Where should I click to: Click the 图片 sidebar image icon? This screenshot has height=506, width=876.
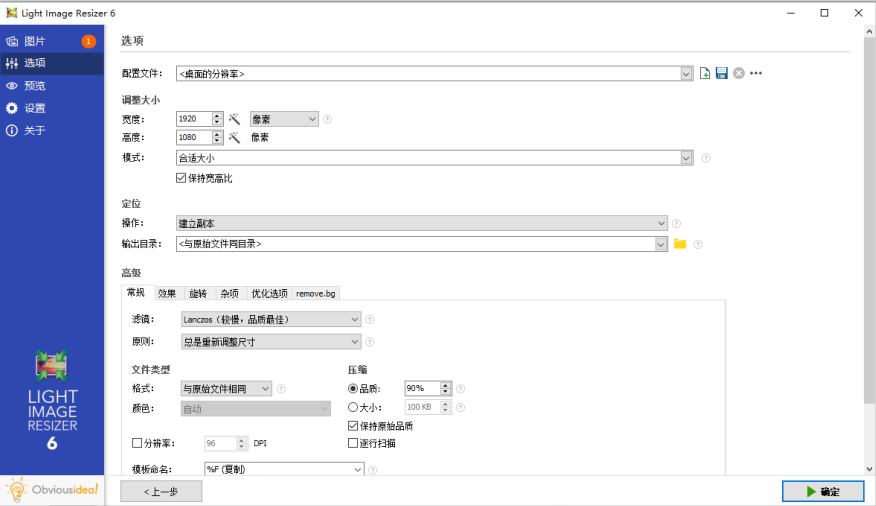point(12,41)
